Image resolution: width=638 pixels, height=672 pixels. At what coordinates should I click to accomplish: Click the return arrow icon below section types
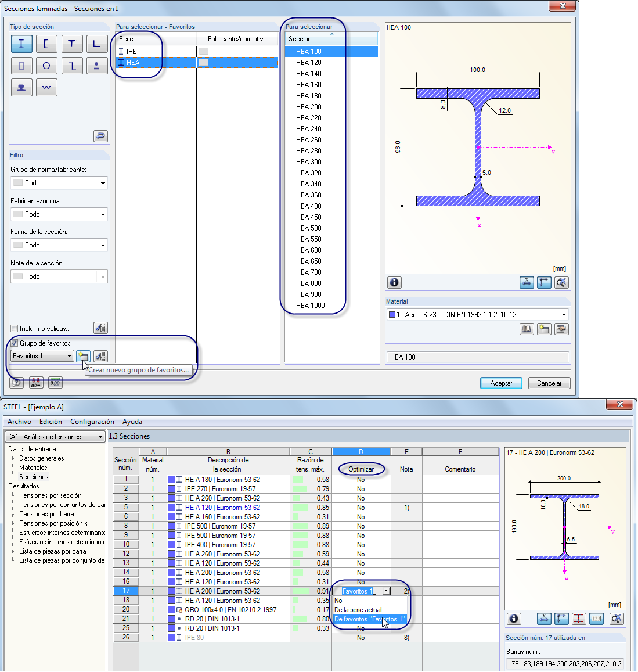100,136
